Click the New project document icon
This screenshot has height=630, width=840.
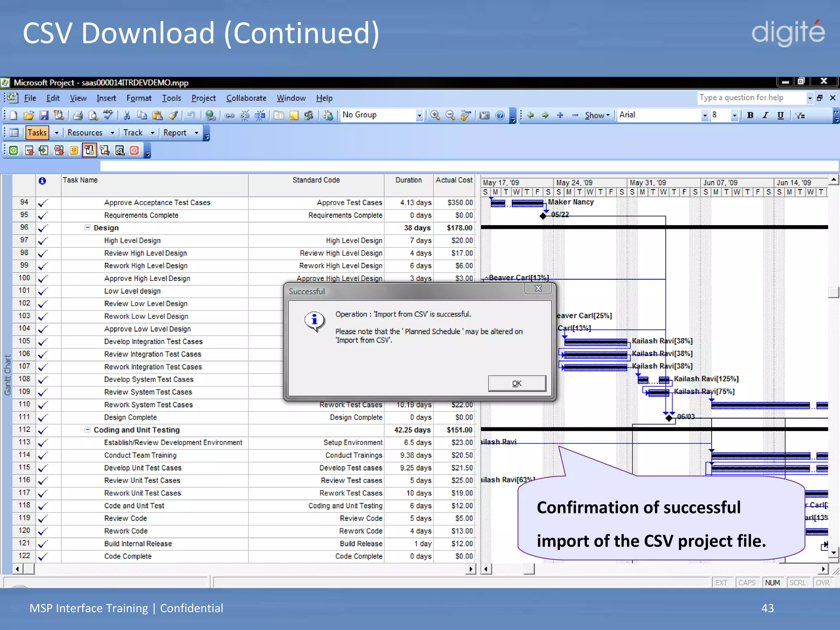coord(14,116)
